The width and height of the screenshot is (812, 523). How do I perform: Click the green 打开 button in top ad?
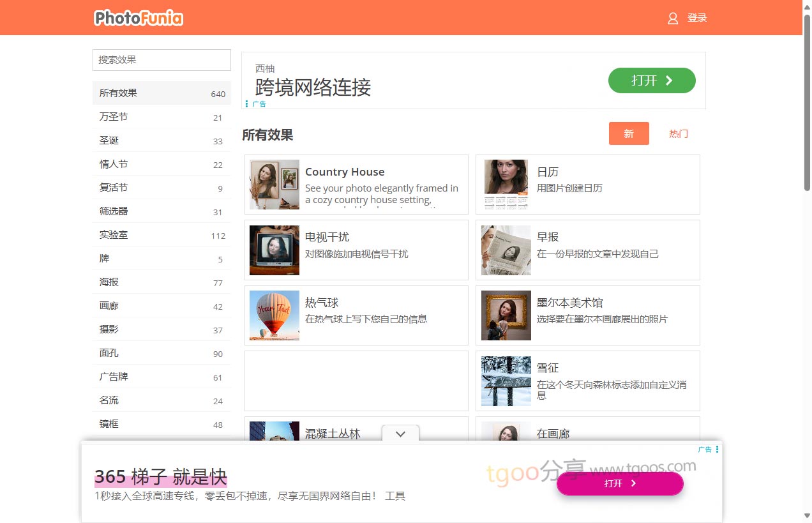651,80
